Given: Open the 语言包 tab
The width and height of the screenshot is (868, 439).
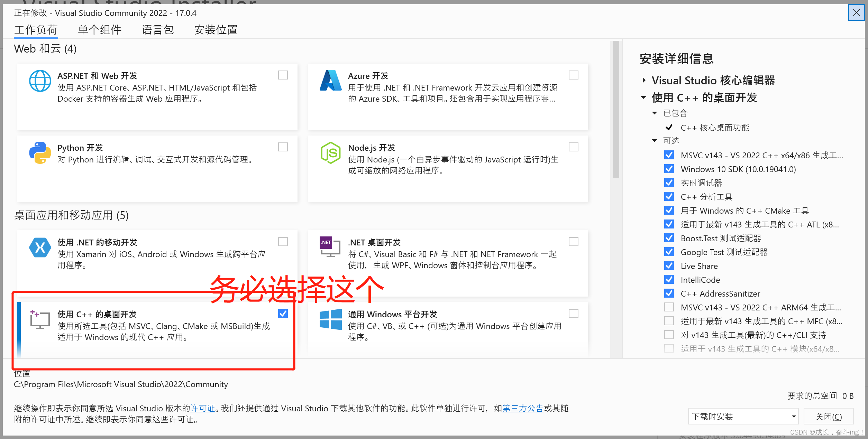Looking at the screenshot, I should coord(158,30).
